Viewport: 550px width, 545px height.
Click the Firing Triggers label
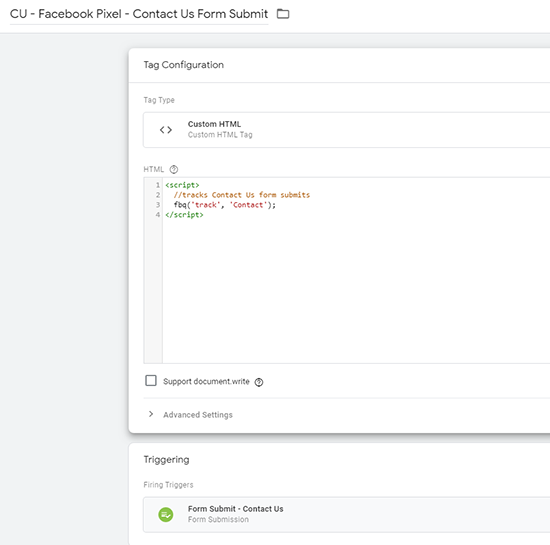(x=168, y=485)
